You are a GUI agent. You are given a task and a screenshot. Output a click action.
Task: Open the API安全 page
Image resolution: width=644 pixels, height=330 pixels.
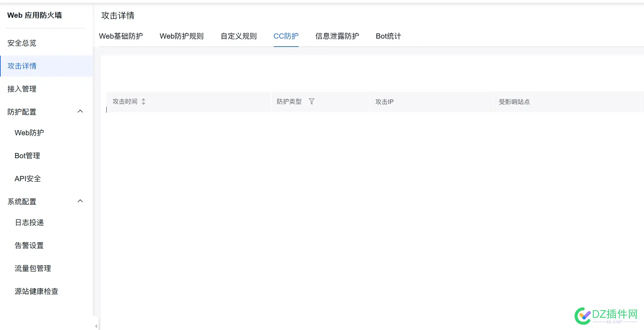(x=27, y=178)
